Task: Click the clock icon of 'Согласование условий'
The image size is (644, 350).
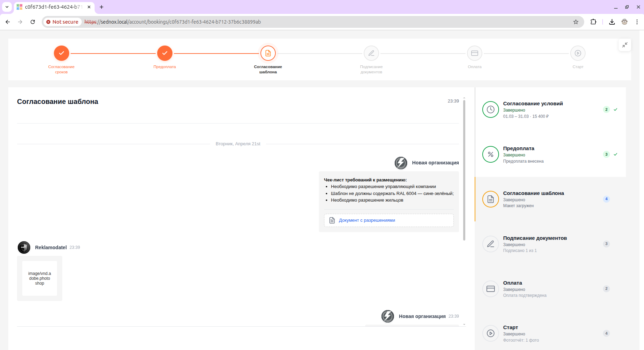Action: click(491, 109)
